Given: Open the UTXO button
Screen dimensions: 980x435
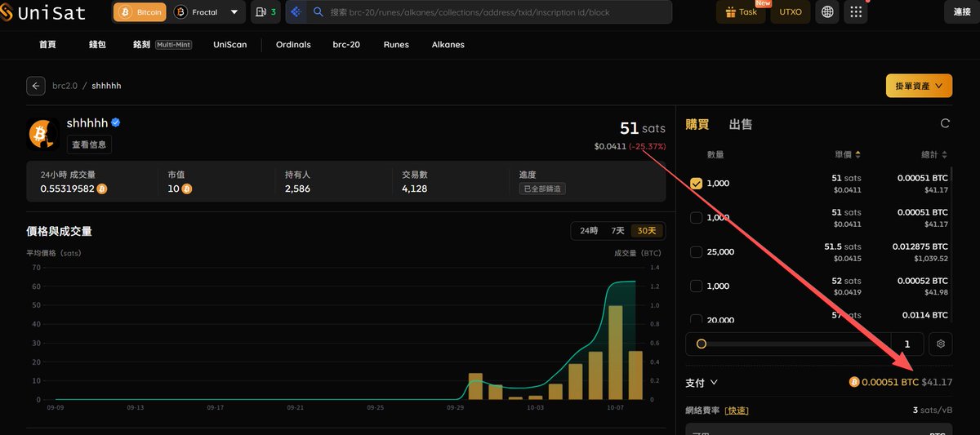Looking at the screenshot, I should (x=791, y=12).
